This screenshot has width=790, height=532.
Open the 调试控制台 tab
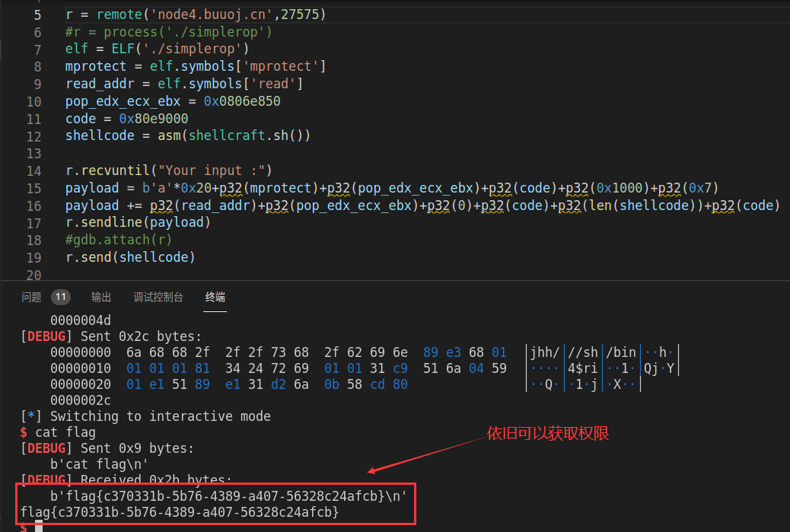(158, 298)
